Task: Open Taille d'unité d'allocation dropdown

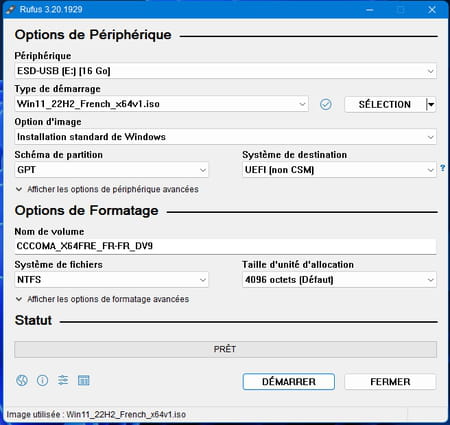Action: pos(339,280)
